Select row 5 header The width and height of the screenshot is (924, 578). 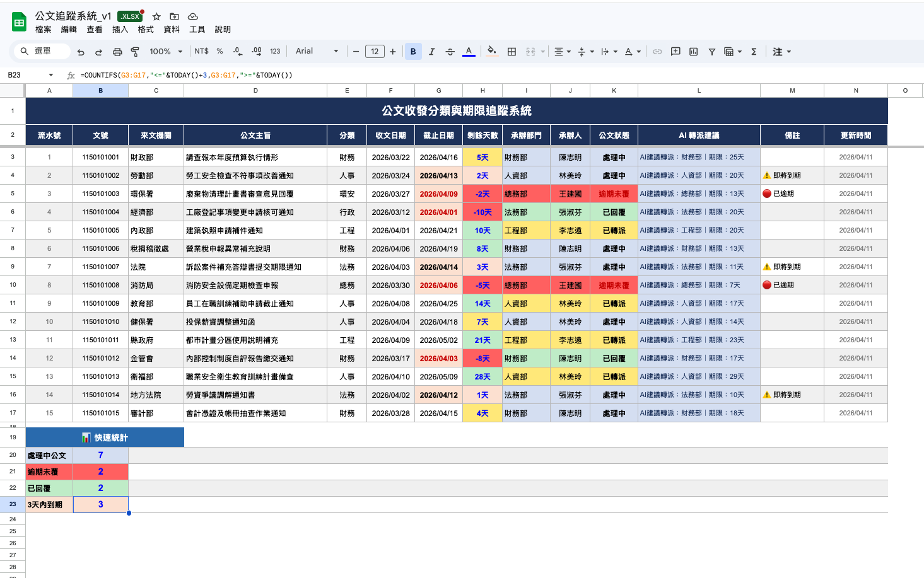tap(13, 194)
